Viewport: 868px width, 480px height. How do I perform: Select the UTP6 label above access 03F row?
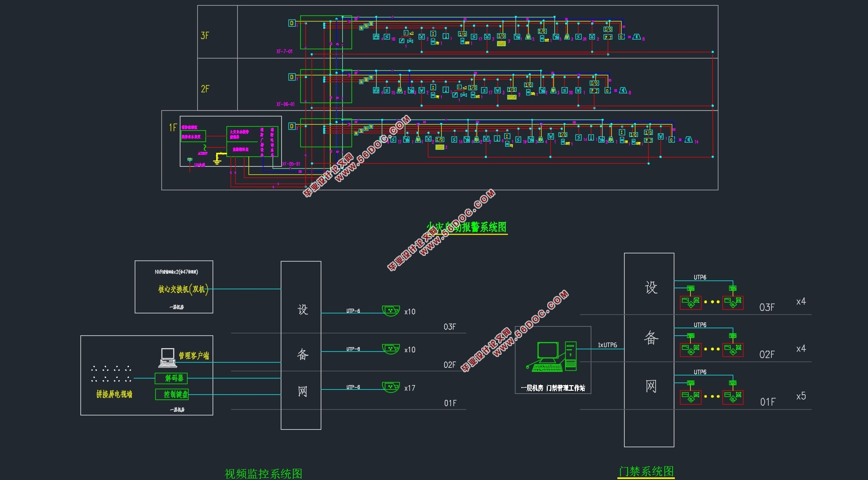tap(700, 277)
